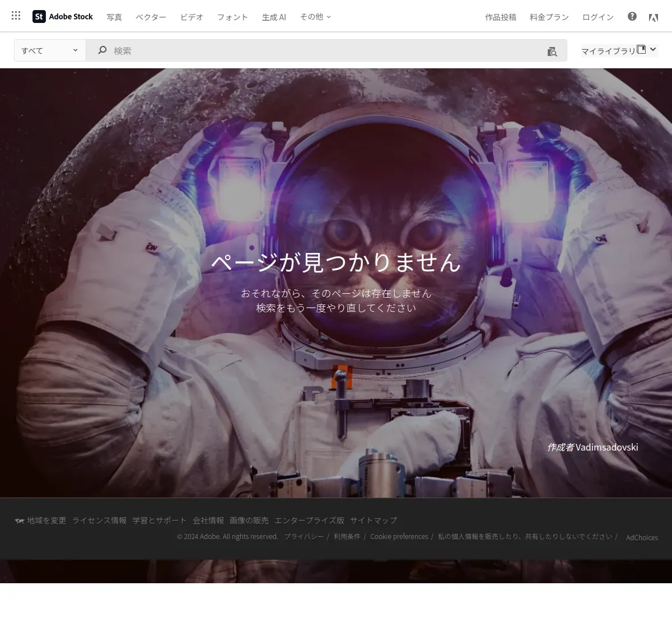The width and height of the screenshot is (672, 628).
Task: Click the 地域を変更 footer link
Action: coord(46,521)
